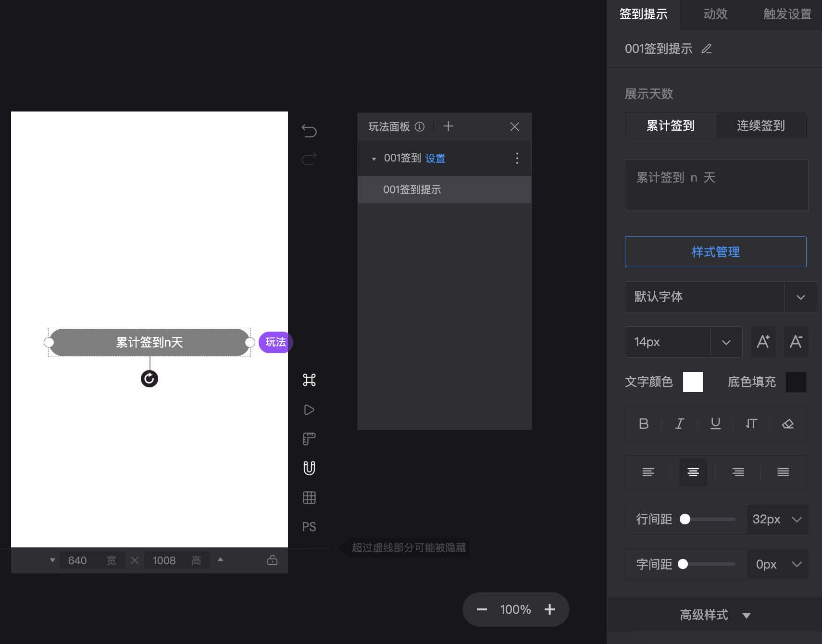The width and height of the screenshot is (822, 644).
Task: Click the up triangle in size bar
Action: (220, 559)
